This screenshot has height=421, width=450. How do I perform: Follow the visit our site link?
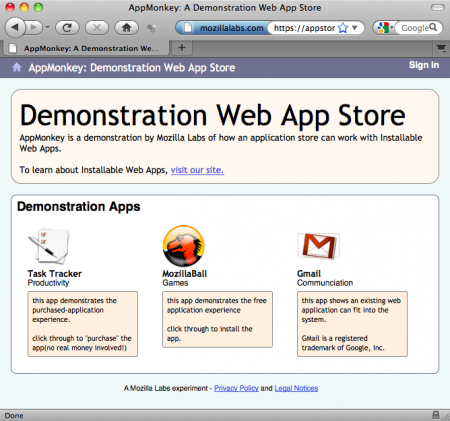(x=197, y=170)
